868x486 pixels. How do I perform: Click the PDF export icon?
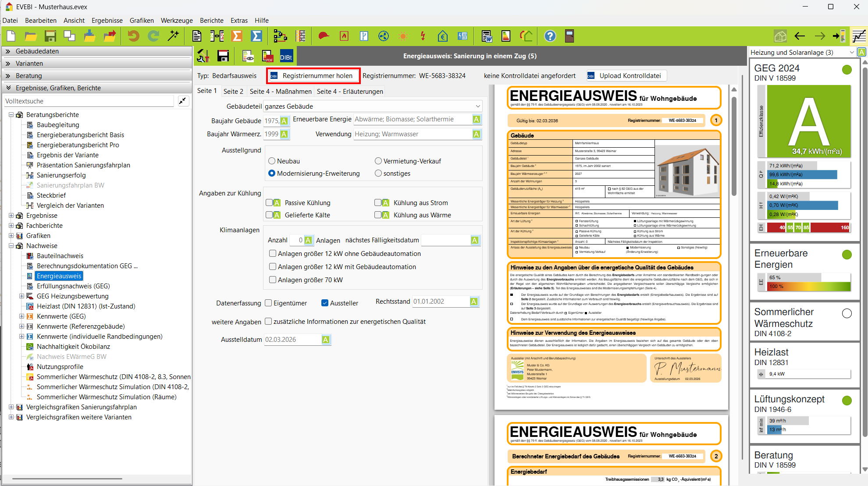point(267,56)
